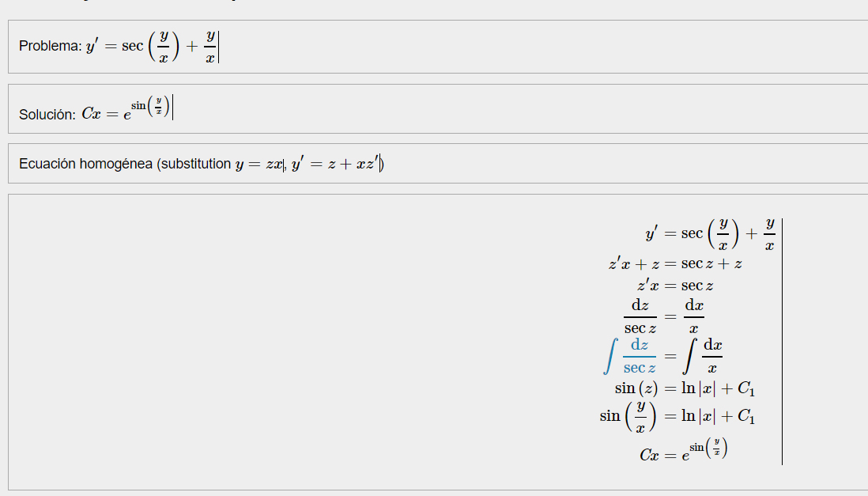Click the y = zx substitution formula
The width and height of the screenshot is (868, 496).
coord(259,165)
